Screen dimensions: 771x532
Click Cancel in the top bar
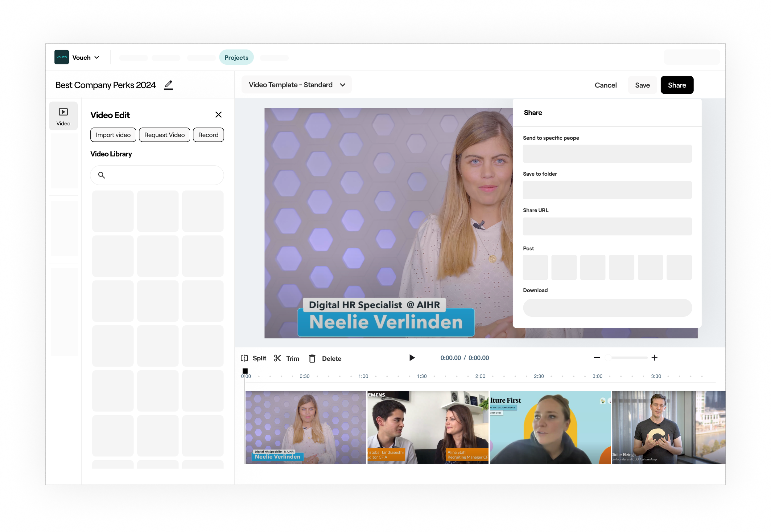click(605, 85)
